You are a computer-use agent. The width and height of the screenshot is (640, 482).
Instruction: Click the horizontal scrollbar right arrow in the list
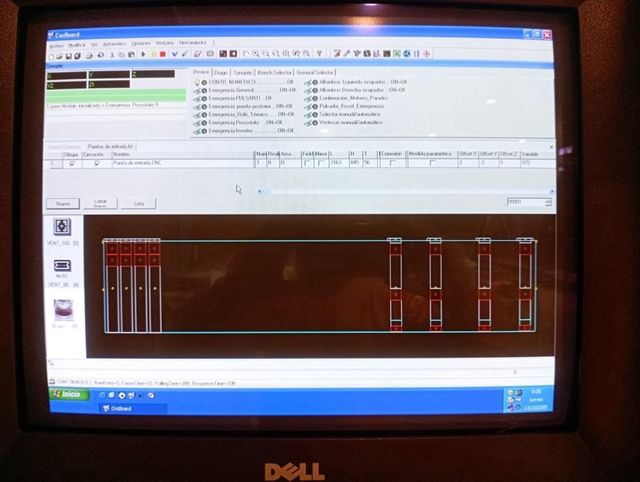[551, 191]
